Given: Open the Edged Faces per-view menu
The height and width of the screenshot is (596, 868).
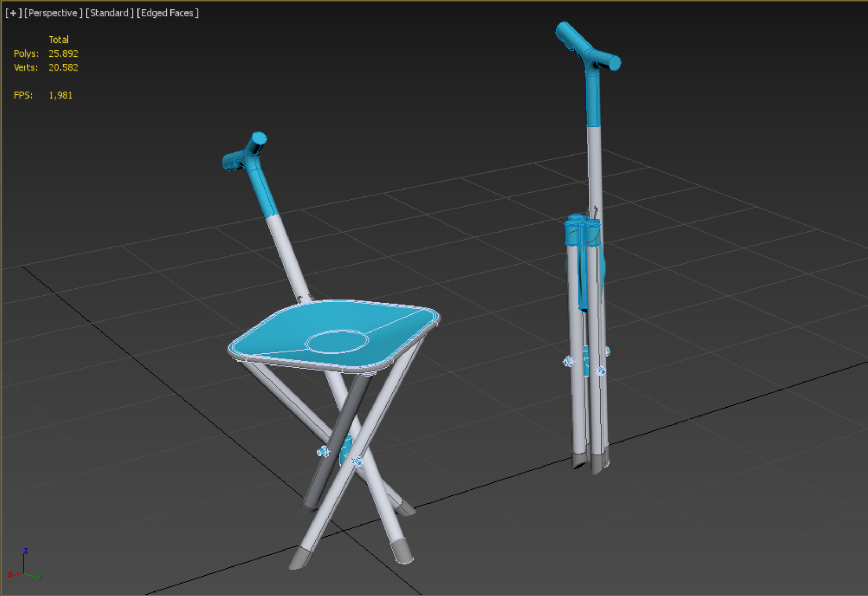Looking at the screenshot, I should point(167,13).
